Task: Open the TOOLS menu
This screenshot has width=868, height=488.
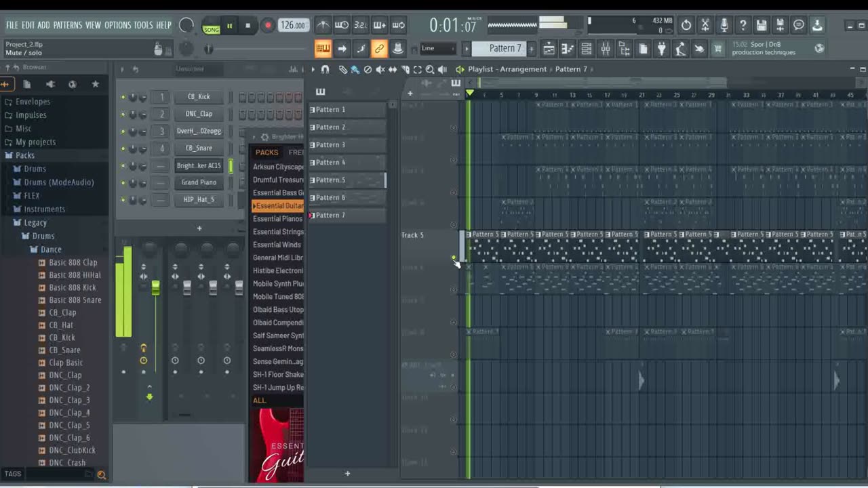Action: [143, 25]
